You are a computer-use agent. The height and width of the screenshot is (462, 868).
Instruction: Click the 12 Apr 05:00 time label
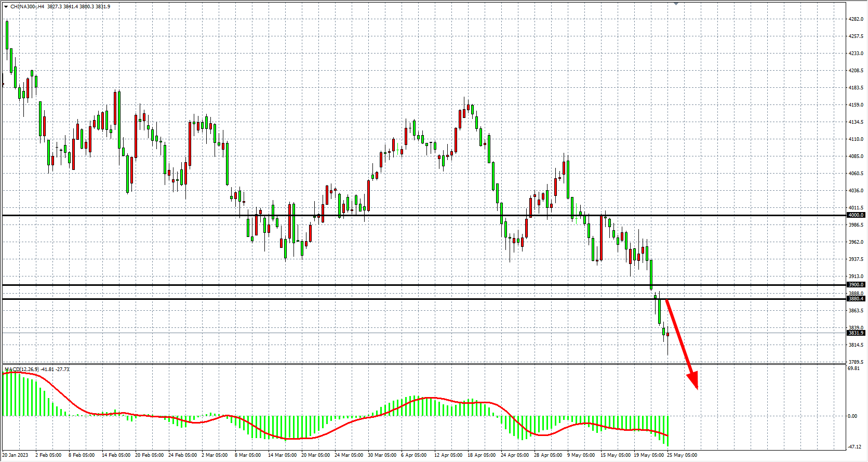[x=448, y=455]
